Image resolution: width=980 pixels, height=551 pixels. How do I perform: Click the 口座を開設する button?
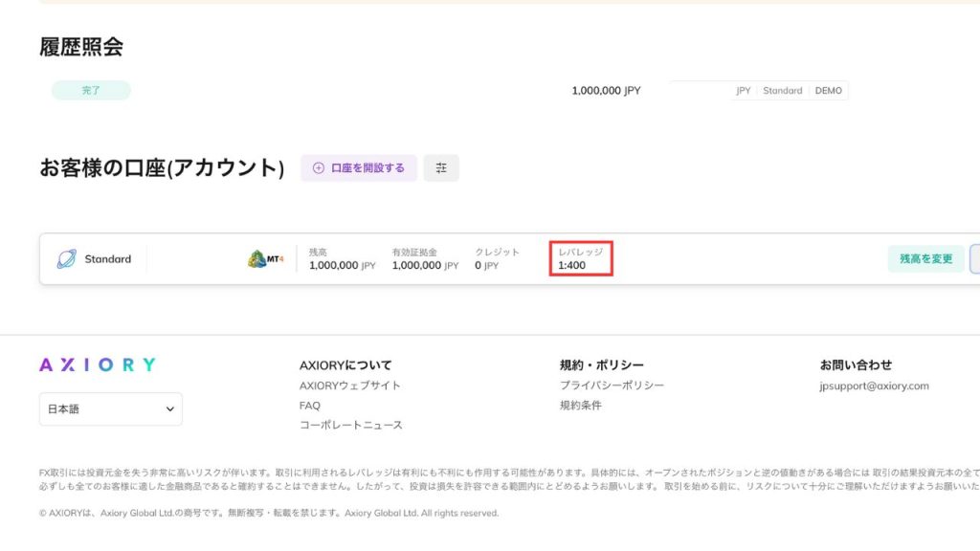[358, 168]
